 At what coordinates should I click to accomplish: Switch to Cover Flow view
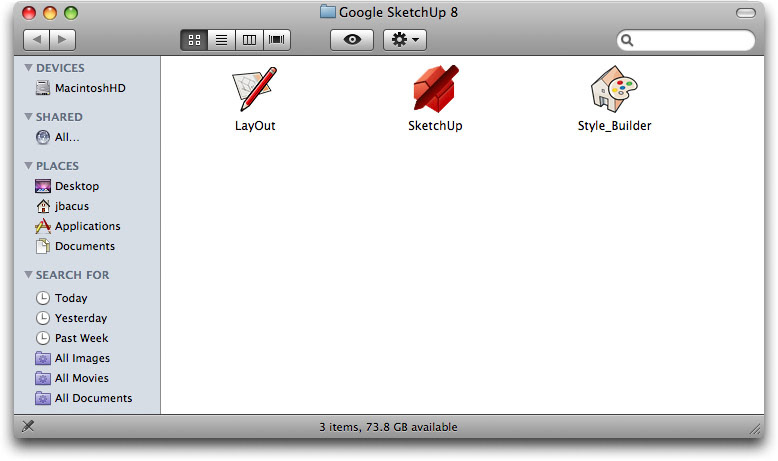pyautogui.click(x=277, y=40)
